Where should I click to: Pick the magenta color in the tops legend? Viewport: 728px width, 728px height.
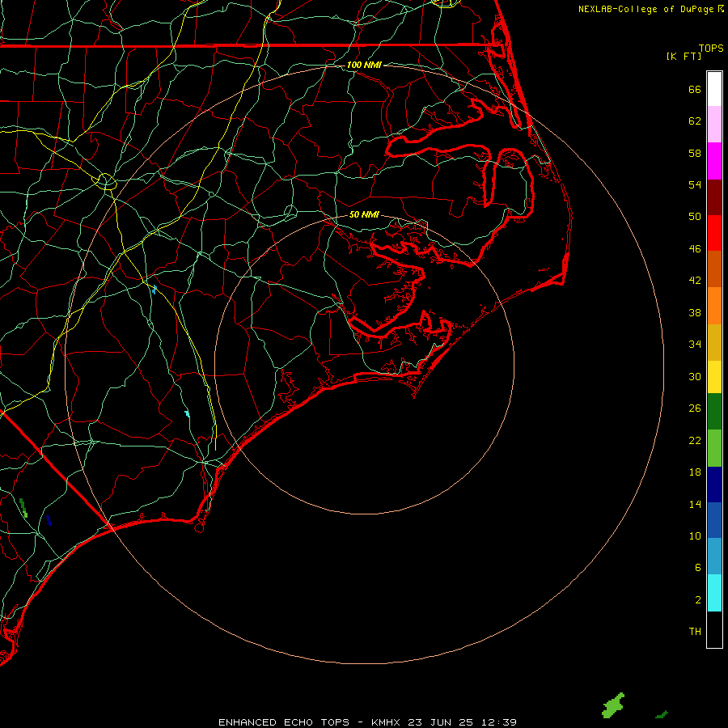pyautogui.click(x=714, y=161)
